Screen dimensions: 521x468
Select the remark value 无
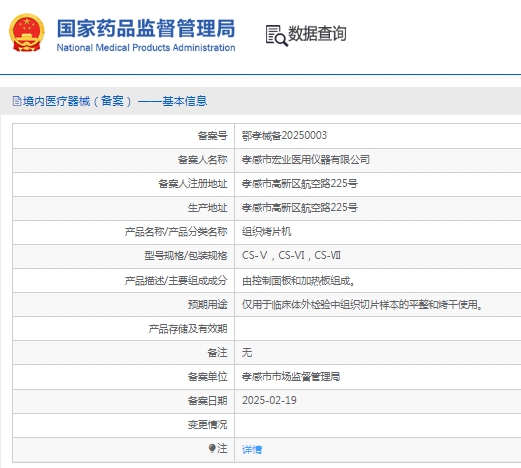(247, 352)
